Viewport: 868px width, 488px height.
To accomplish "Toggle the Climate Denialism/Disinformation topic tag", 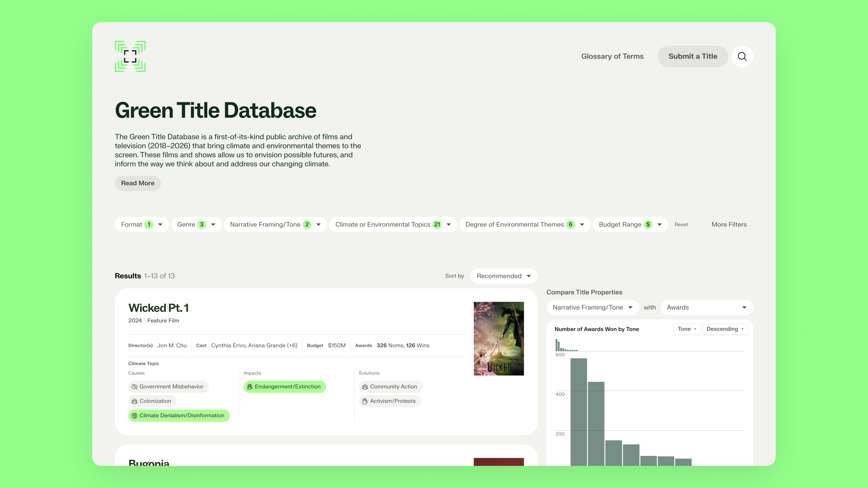I will (179, 416).
